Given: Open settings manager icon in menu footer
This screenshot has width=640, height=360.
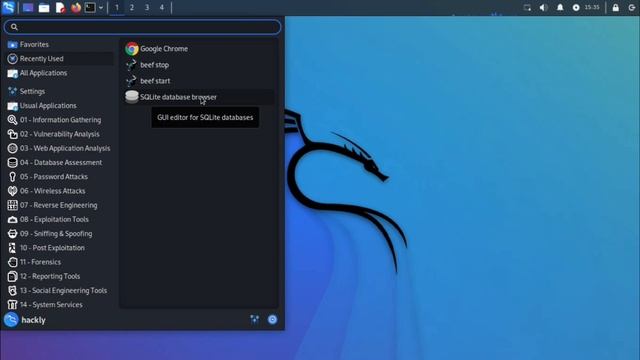Looking at the screenshot, I should tap(255, 320).
